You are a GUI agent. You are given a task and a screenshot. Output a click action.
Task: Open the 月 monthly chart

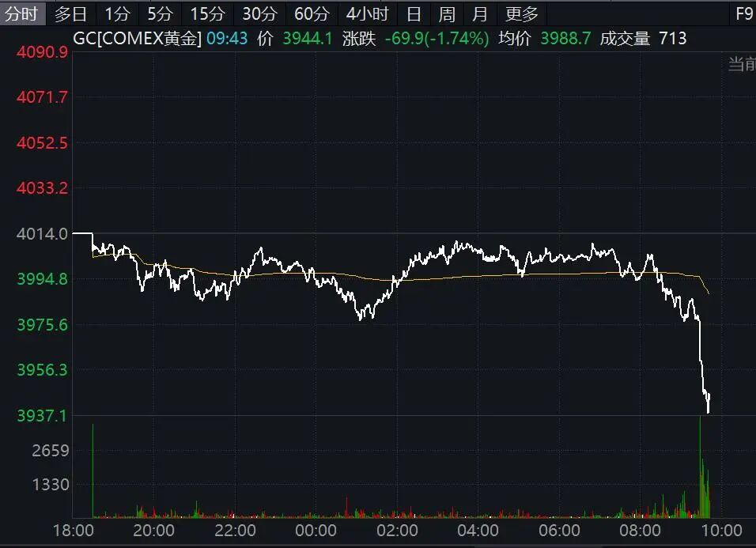(x=480, y=13)
